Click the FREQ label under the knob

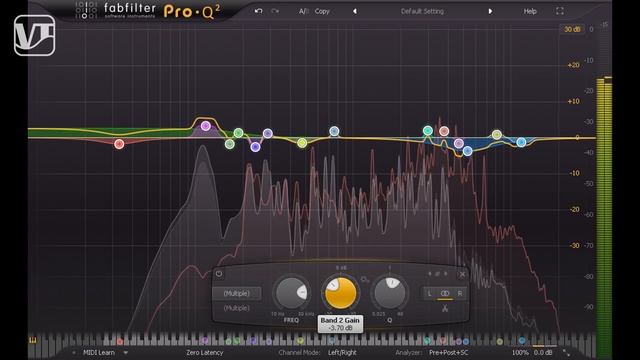point(291,320)
